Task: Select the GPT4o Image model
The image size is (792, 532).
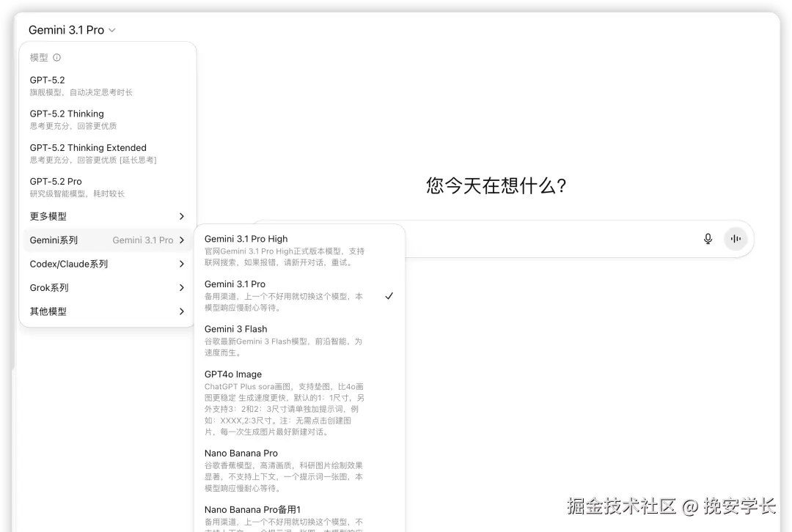Action: click(x=299, y=403)
